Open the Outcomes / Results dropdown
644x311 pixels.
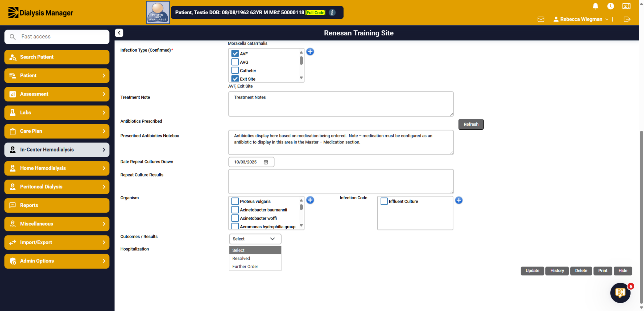click(x=255, y=239)
